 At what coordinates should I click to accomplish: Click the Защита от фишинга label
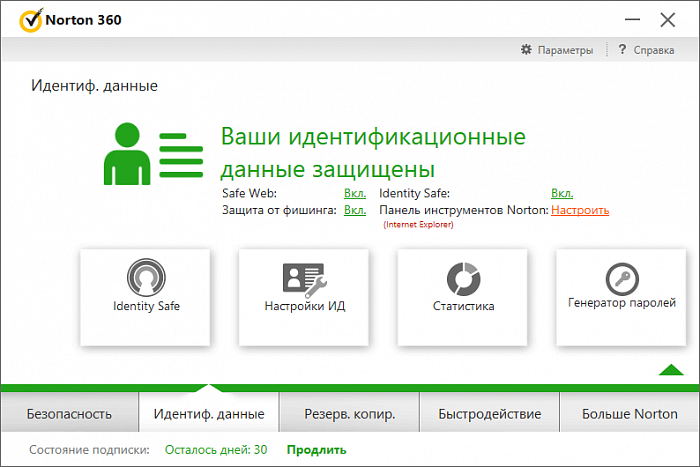pos(279,210)
